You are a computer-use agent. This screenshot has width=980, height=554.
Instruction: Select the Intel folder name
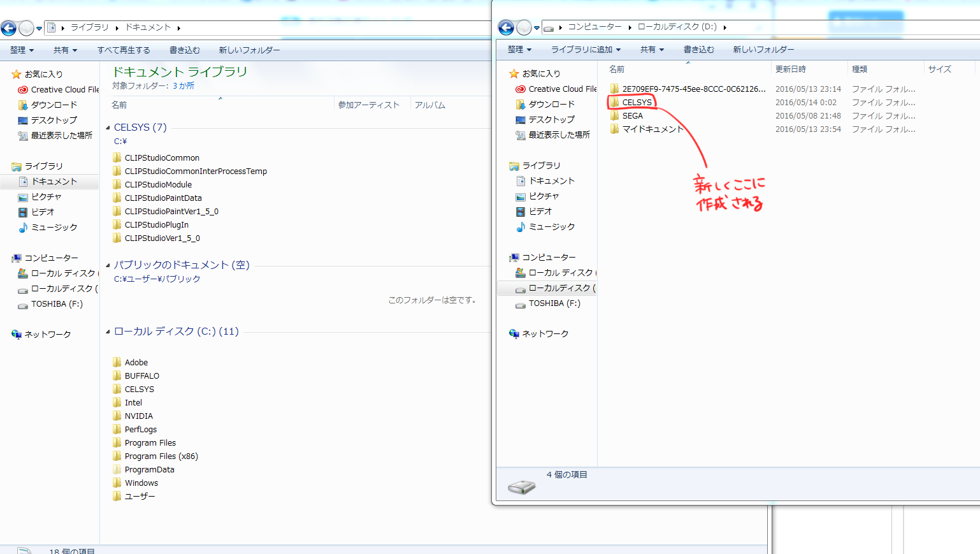click(133, 402)
